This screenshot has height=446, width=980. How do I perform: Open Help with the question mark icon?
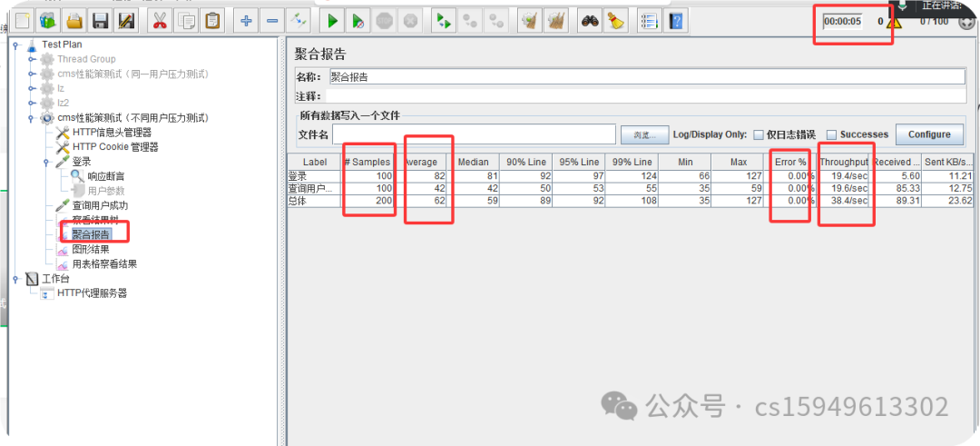coord(676,21)
